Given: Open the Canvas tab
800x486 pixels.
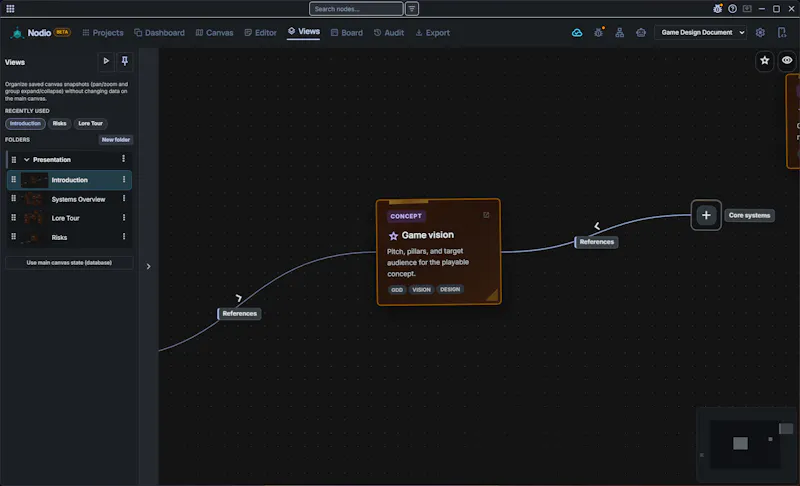Looking at the screenshot, I should [x=214, y=33].
